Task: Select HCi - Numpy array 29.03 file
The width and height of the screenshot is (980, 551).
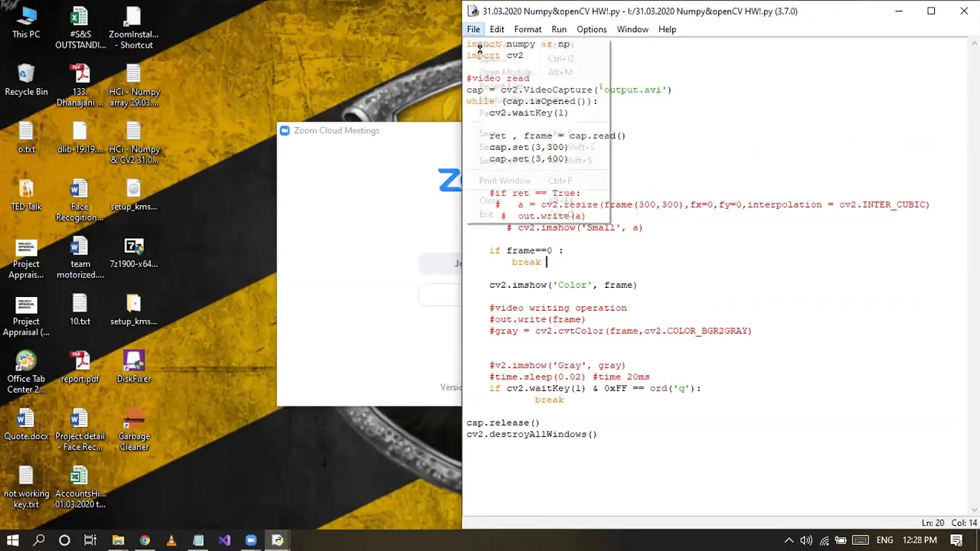Action: coord(134,86)
